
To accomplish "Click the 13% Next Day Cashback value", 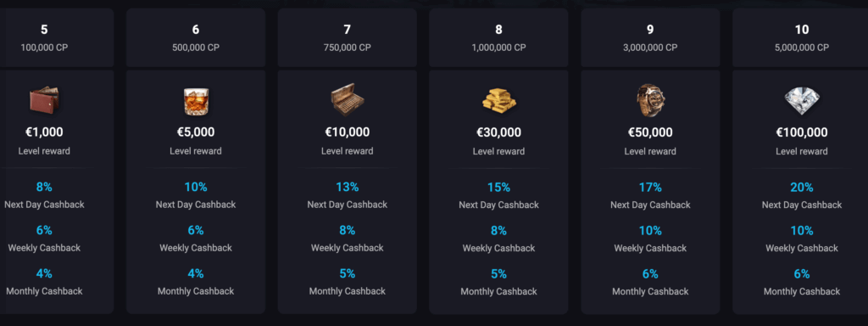I will [347, 188].
